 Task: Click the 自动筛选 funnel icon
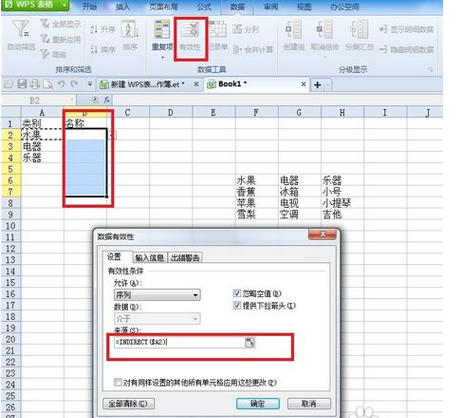coord(21,29)
